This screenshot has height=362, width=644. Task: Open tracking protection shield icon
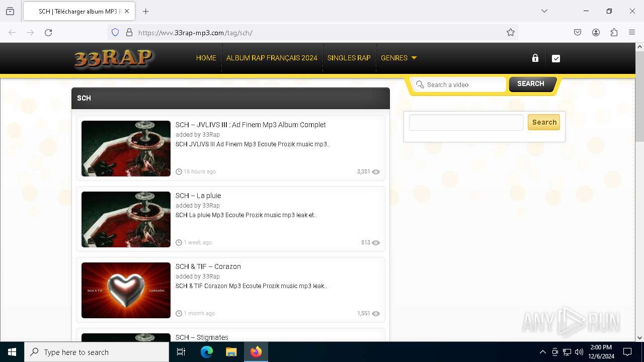(115, 33)
